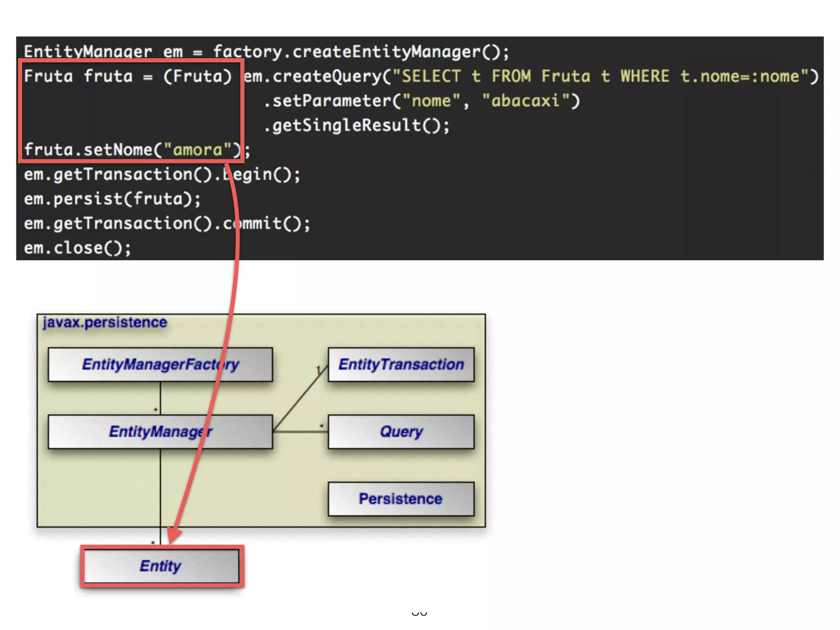Click em.persist(fruta) line
Viewport: 840px width, 630px height.
pyautogui.click(x=112, y=199)
